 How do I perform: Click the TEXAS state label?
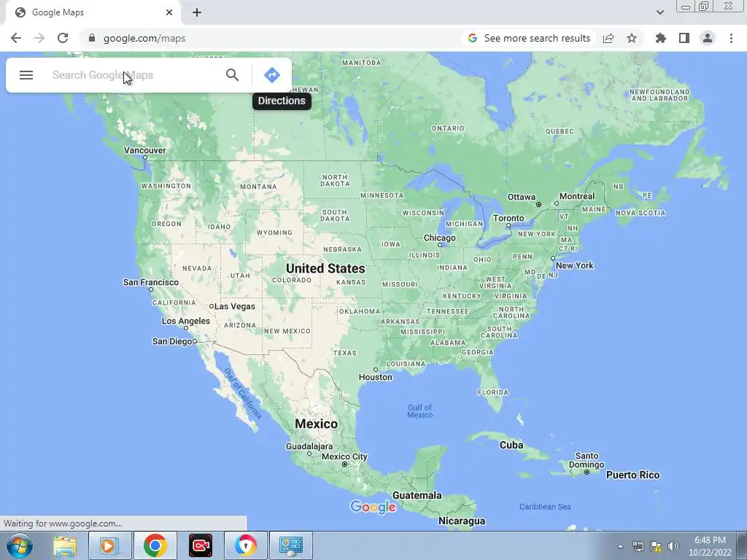[x=345, y=354]
